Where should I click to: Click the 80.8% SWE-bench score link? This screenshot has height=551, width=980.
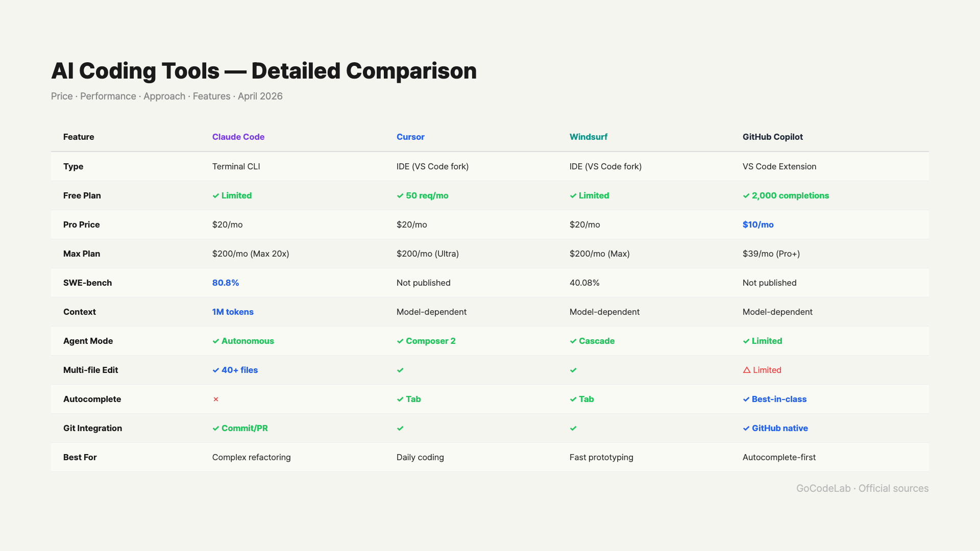[226, 283]
